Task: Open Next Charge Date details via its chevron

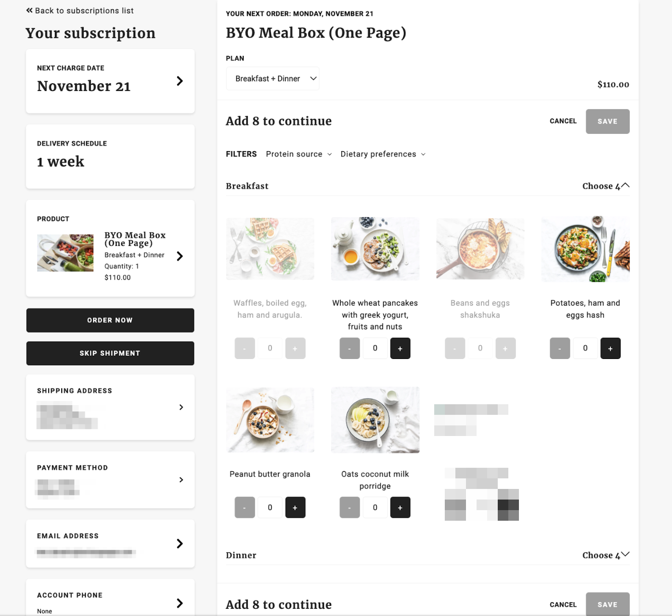Action: 180,81
